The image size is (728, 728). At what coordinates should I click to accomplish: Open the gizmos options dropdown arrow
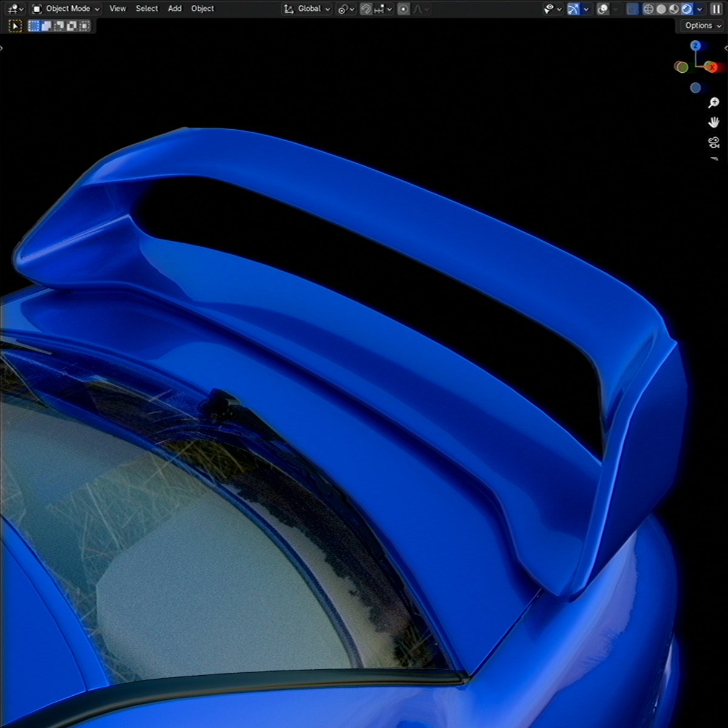pyautogui.click(x=586, y=9)
